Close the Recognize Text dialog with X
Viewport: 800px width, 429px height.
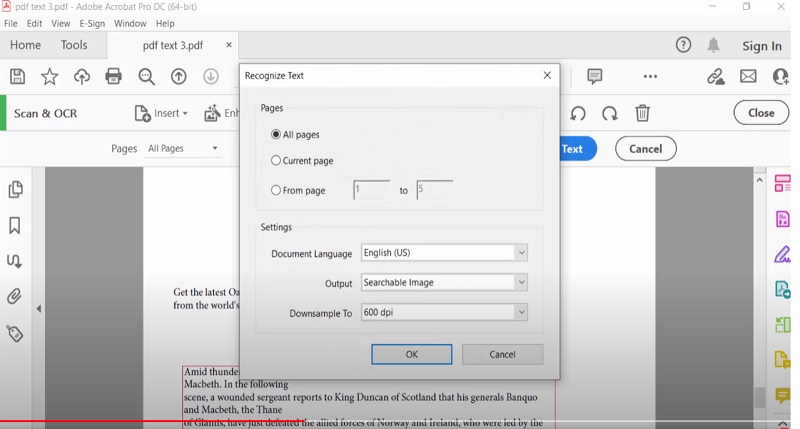pyautogui.click(x=547, y=75)
